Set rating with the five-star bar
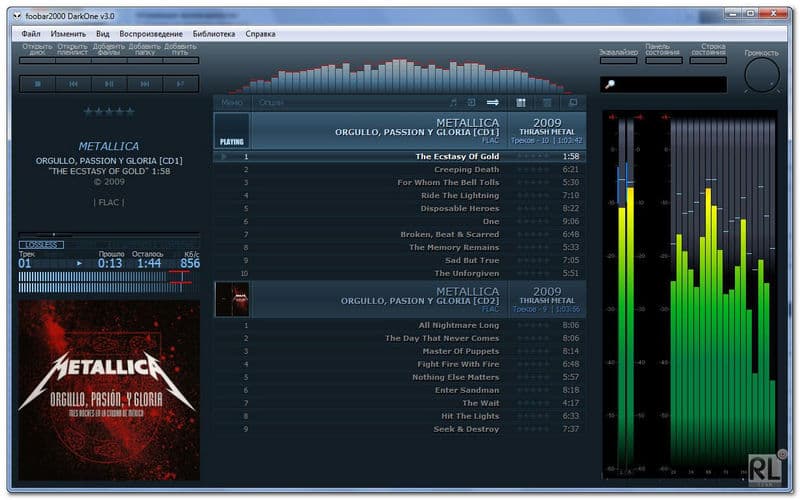The width and height of the screenshot is (800, 500). 109,112
